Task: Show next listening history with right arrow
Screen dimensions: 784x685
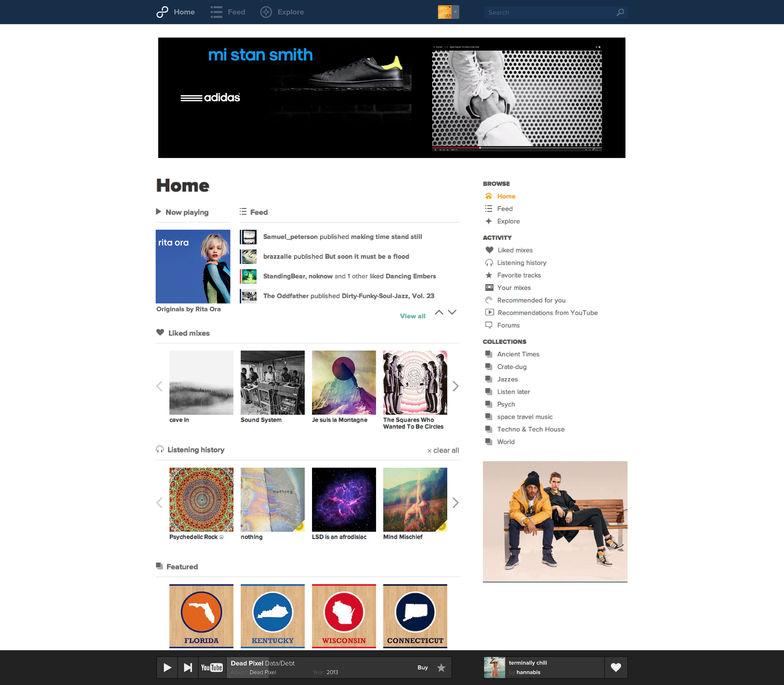Action: (455, 503)
